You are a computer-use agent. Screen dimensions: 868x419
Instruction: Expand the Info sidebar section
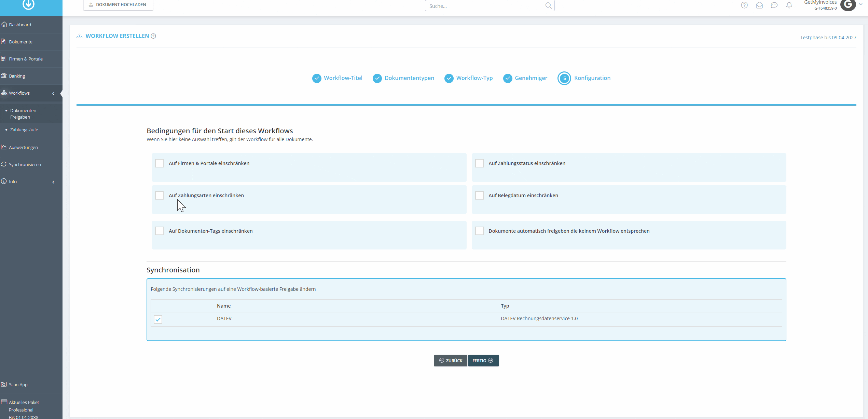point(53,182)
